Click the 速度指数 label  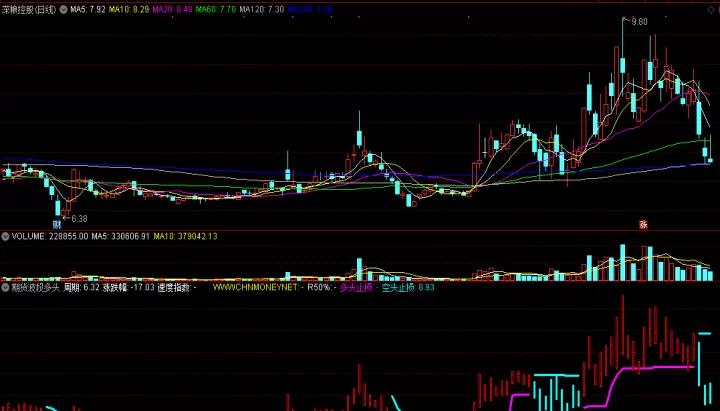pyautogui.click(x=177, y=287)
